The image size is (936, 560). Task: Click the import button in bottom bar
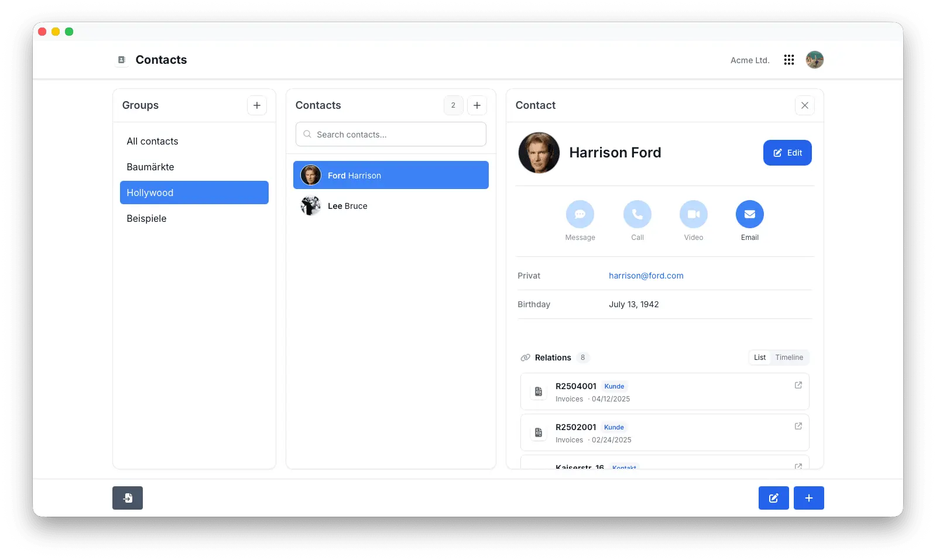(x=128, y=498)
